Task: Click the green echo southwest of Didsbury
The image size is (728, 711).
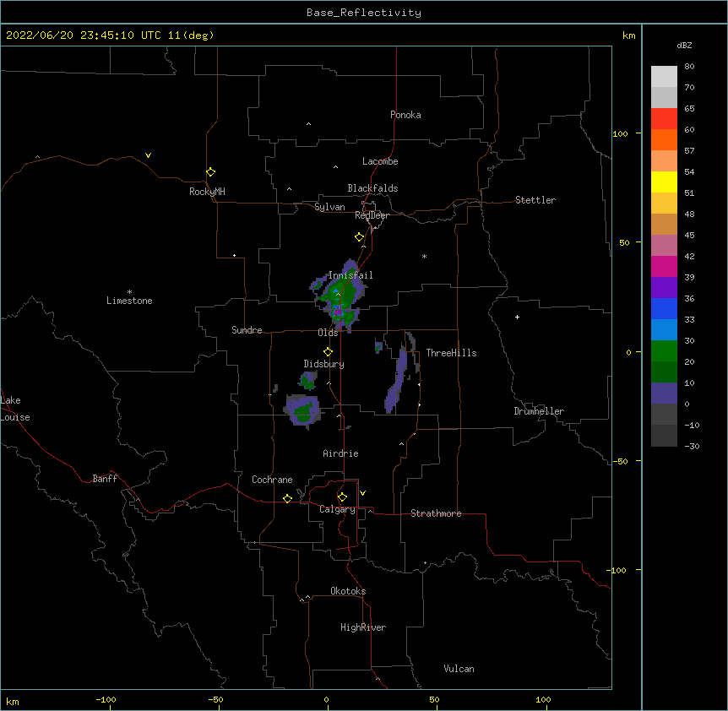Action: 303,410
